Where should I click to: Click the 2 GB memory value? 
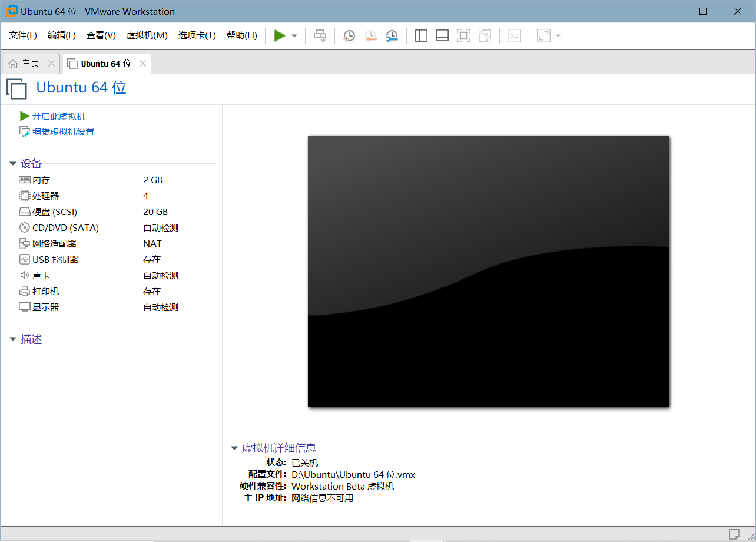click(152, 180)
